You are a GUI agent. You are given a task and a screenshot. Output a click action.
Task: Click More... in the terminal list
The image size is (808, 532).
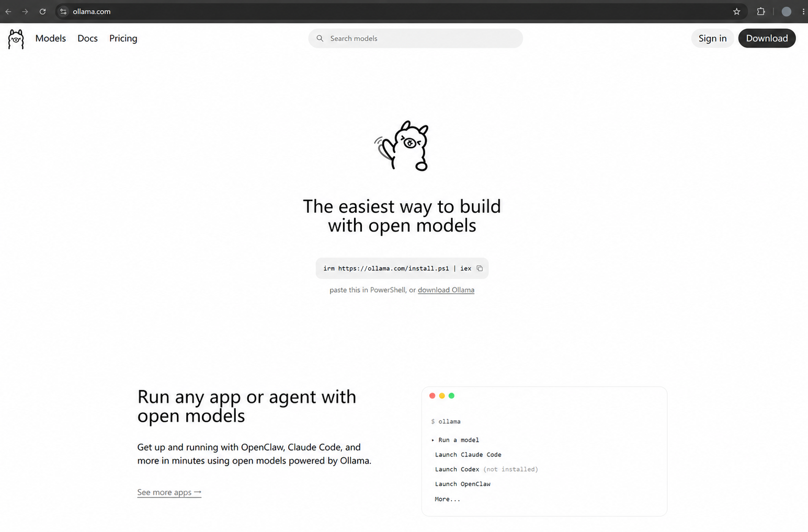(448, 499)
